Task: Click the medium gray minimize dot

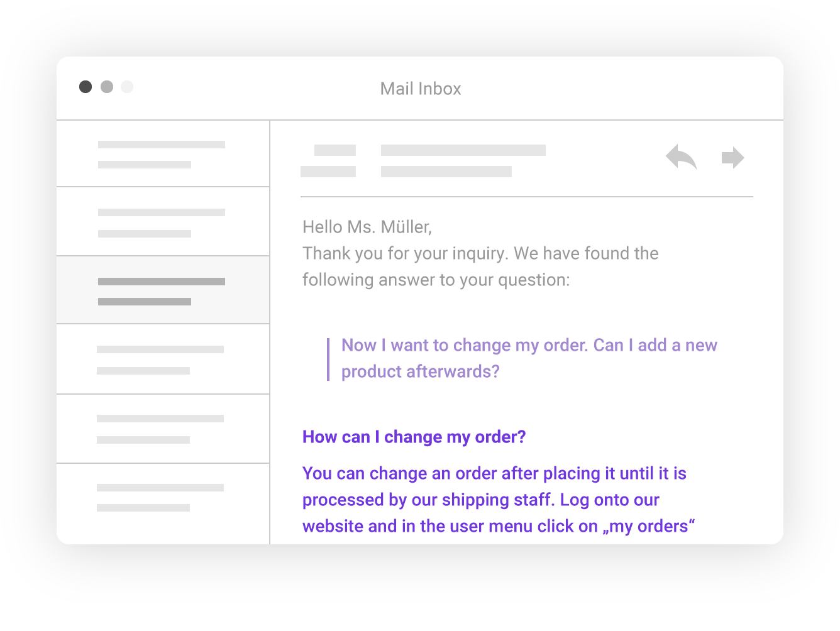Action: (x=107, y=87)
